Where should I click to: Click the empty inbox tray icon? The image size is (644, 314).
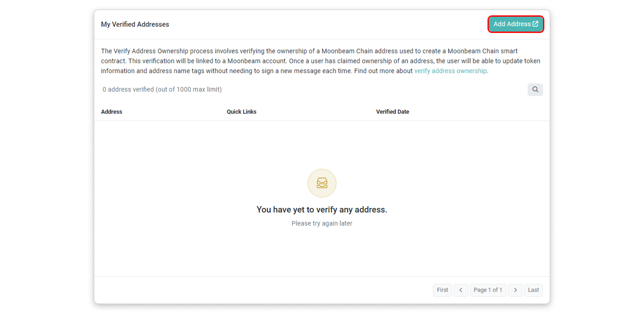point(322,183)
